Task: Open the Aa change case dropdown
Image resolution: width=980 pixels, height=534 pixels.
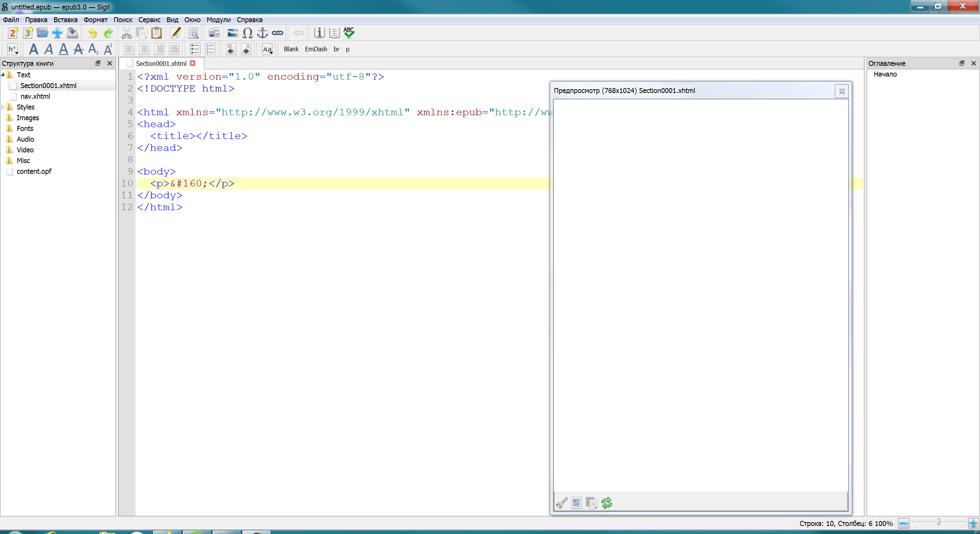Action: [268, 49]
